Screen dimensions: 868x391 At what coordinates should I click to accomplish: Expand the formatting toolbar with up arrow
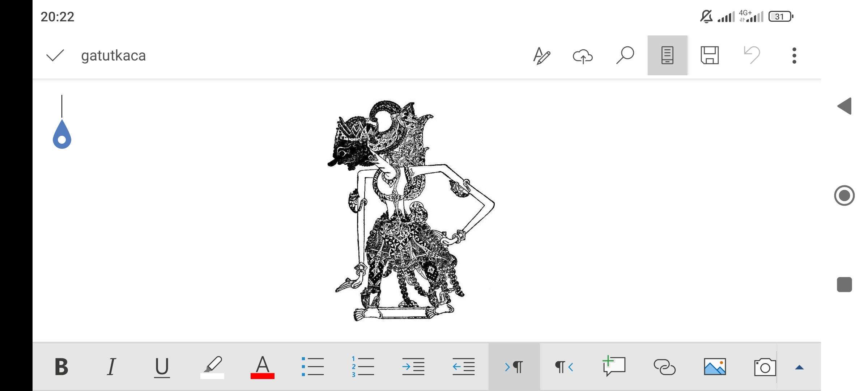(x=799, y=367)
